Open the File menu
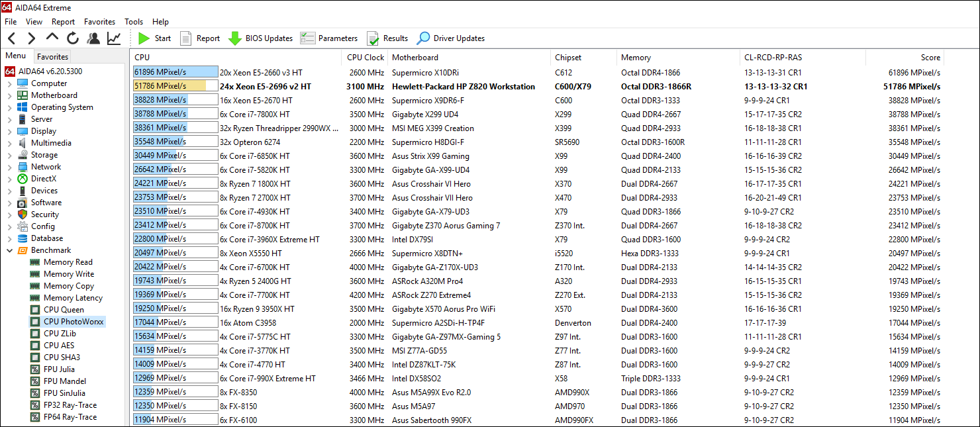980x427 pixels. pos(11,22)
